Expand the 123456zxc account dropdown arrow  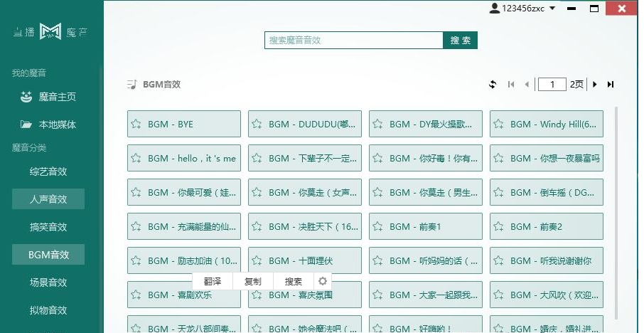coord(552,9)
